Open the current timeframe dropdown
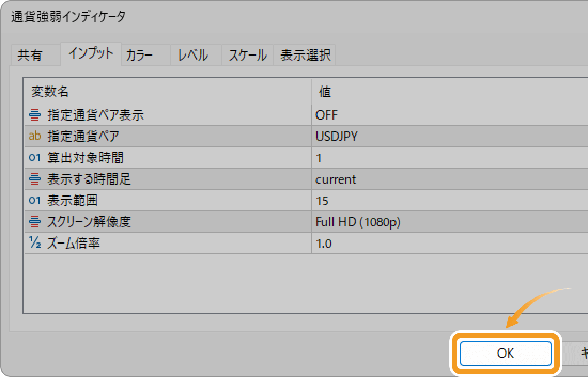This screenshot has height=377, width=588. pos(450,179)
